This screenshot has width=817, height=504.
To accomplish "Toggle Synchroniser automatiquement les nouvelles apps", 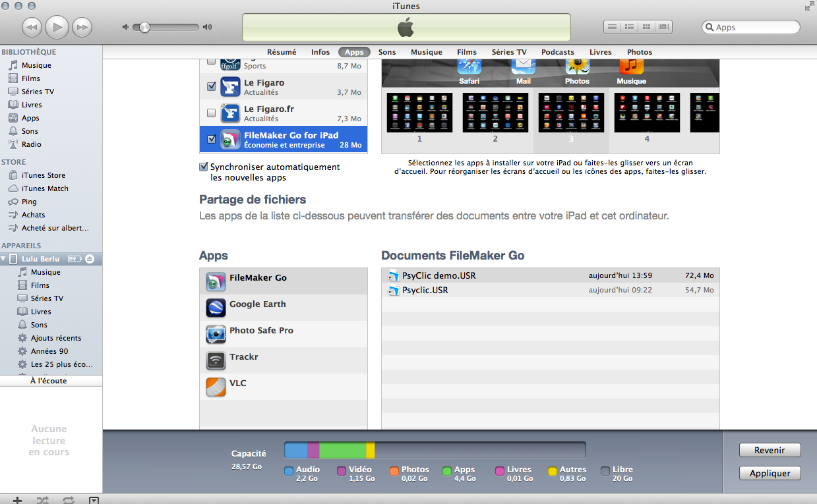I will pyautogui.click(x=204, y=167).
